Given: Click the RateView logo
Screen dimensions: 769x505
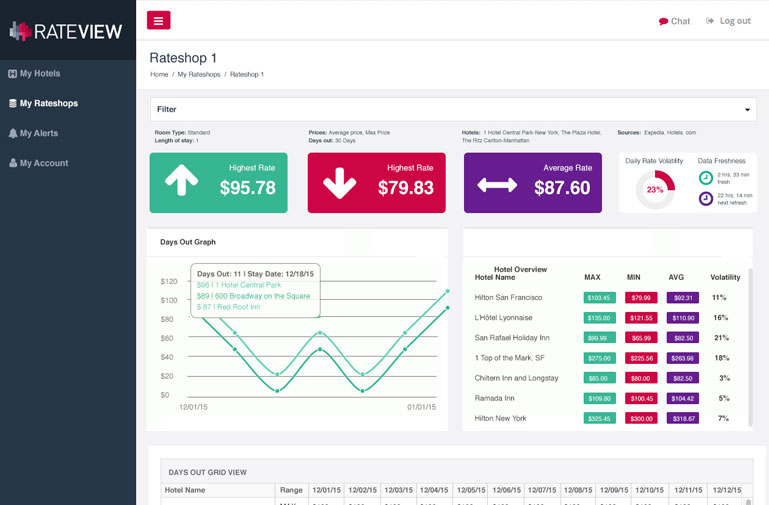Looking at the screenshot, I should coord(67,31).
